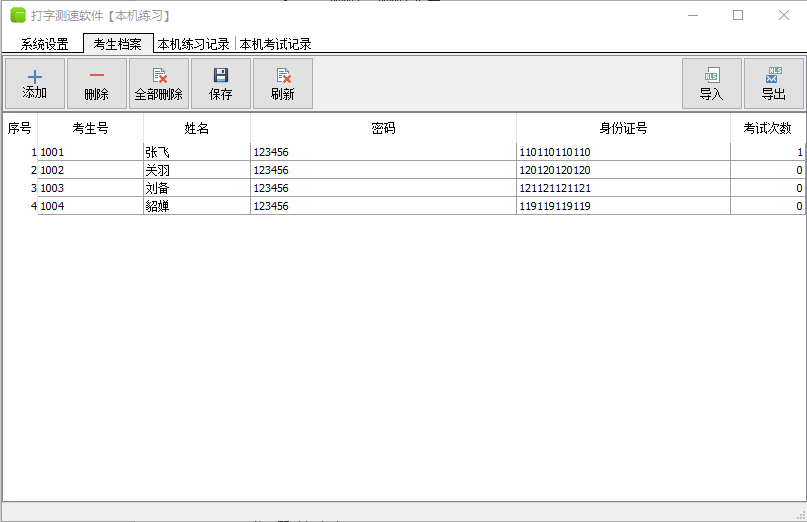Click the 全部删除 (Delete All) icon
The height and width of the screenshot is (522, 807).
(x=158, y=76)
